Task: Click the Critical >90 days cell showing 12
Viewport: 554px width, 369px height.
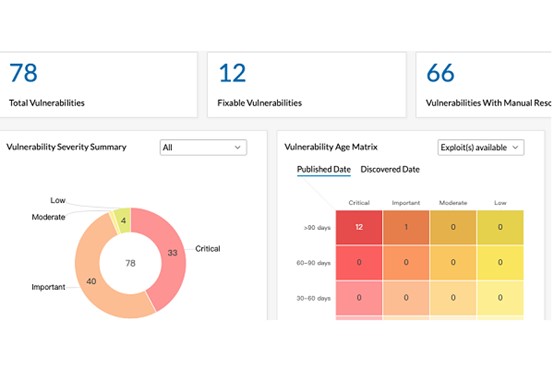Action: tap(359, 227)
